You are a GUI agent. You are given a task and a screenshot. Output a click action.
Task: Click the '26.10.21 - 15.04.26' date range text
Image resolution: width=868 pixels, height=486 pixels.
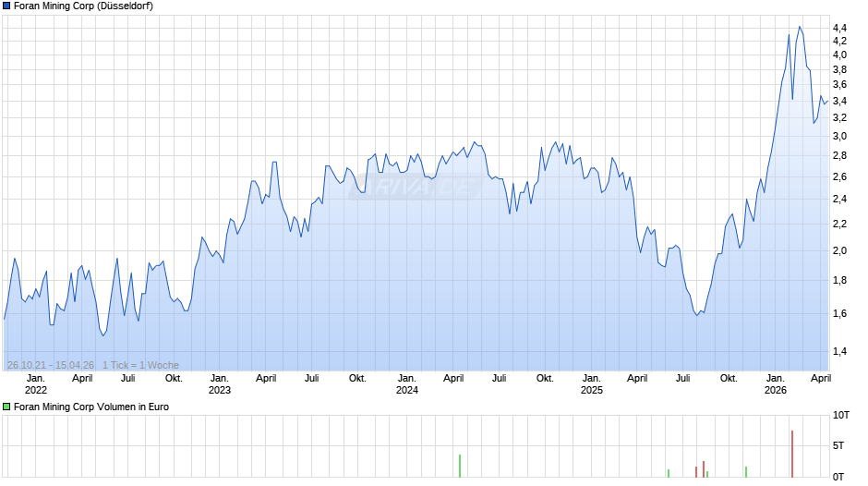[51, 365]
